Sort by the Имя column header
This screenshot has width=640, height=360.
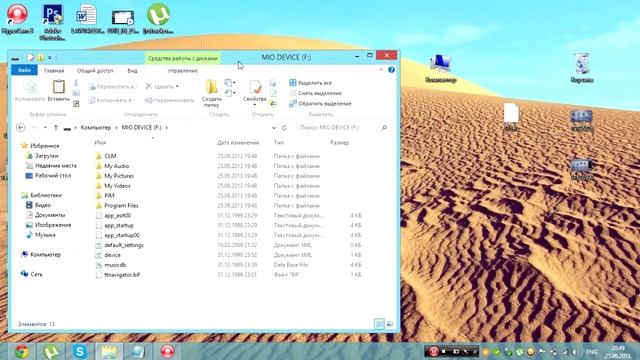pyautogui.click(x=100, y=142)
